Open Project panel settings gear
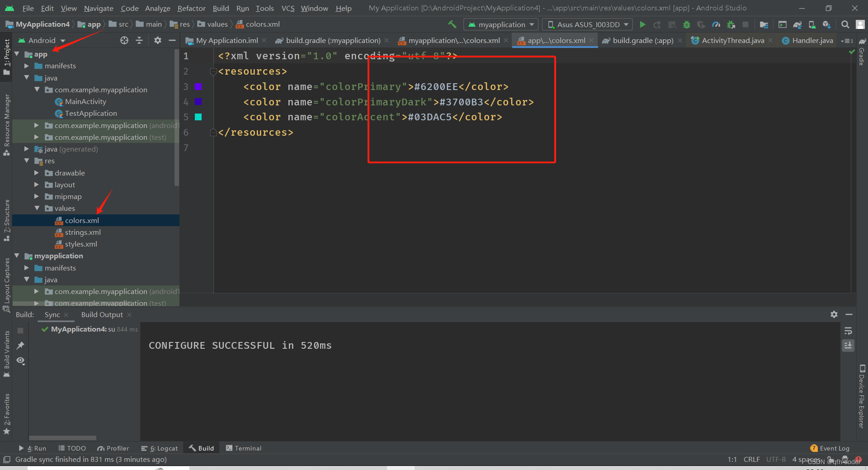Screen dimensions: 868x470 pos(157,40)
